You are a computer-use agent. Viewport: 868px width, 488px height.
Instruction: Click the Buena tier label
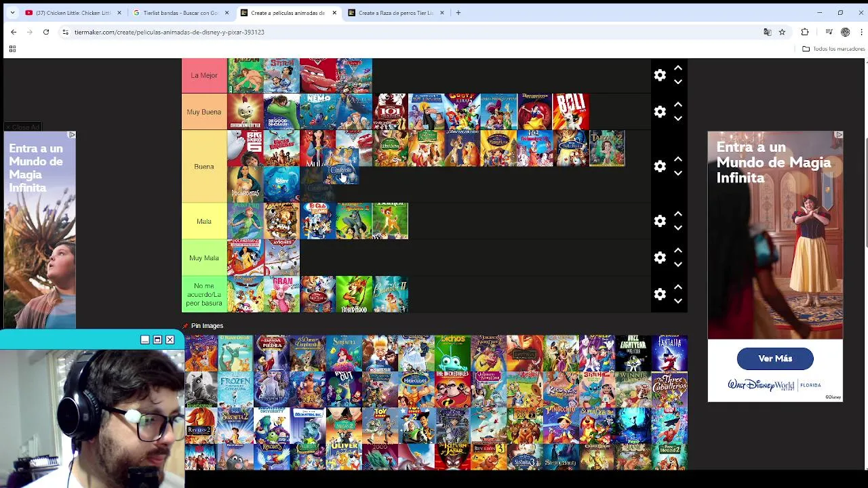point(204,166)
